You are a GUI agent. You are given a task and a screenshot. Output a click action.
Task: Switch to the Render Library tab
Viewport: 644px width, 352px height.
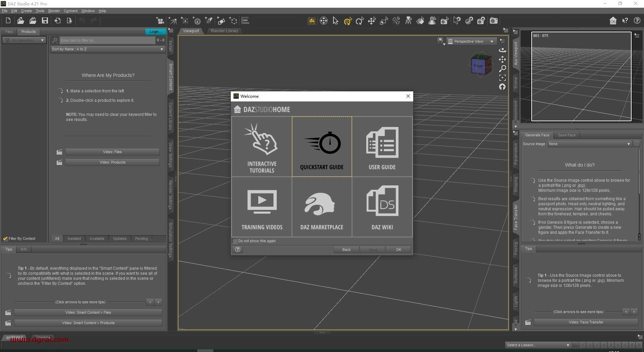pyautogui.click(x=224, y=31)
